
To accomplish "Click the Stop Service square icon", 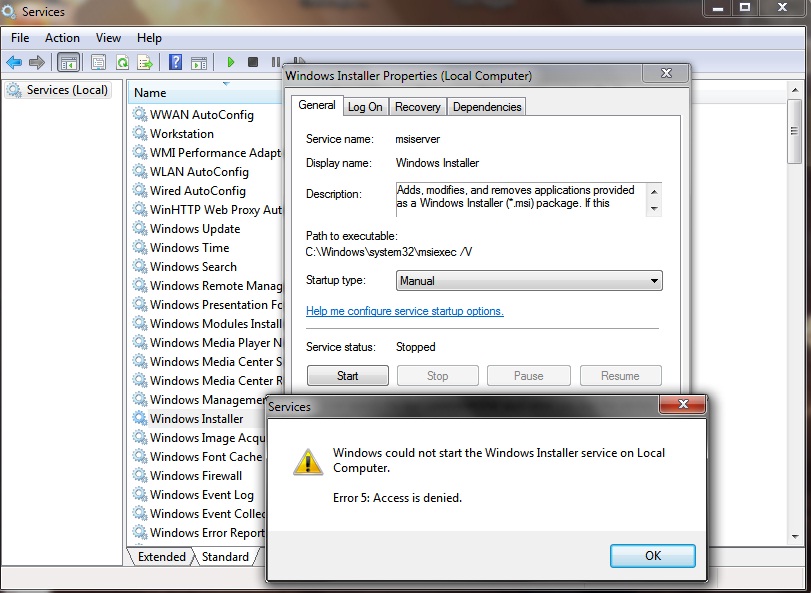I will coord(253,63).
